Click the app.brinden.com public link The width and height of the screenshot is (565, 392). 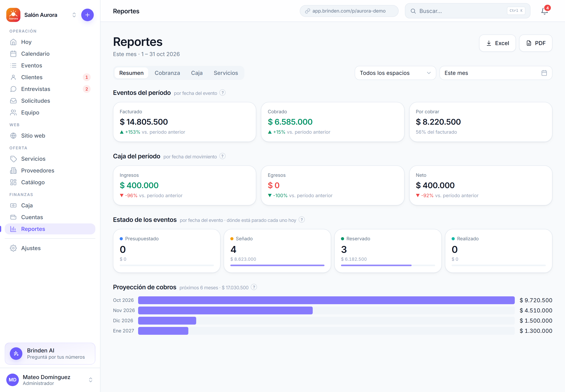(349, 11)
